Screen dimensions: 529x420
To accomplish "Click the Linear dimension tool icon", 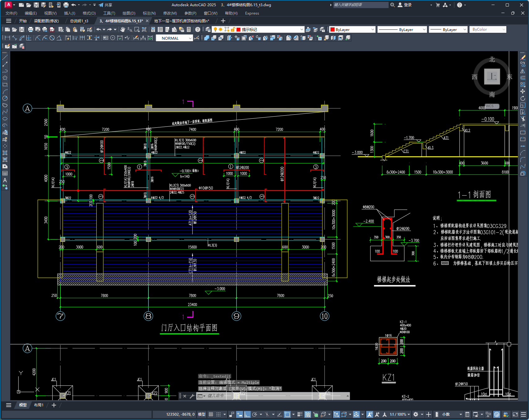I will 7,38.
